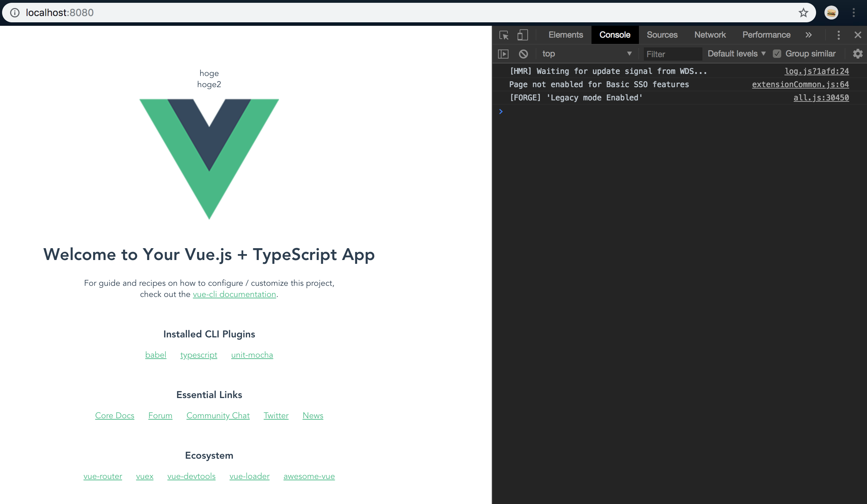Open the Chrome three-dot menu
Viewport: 867px width, 504px height.
tap(854, 13)
